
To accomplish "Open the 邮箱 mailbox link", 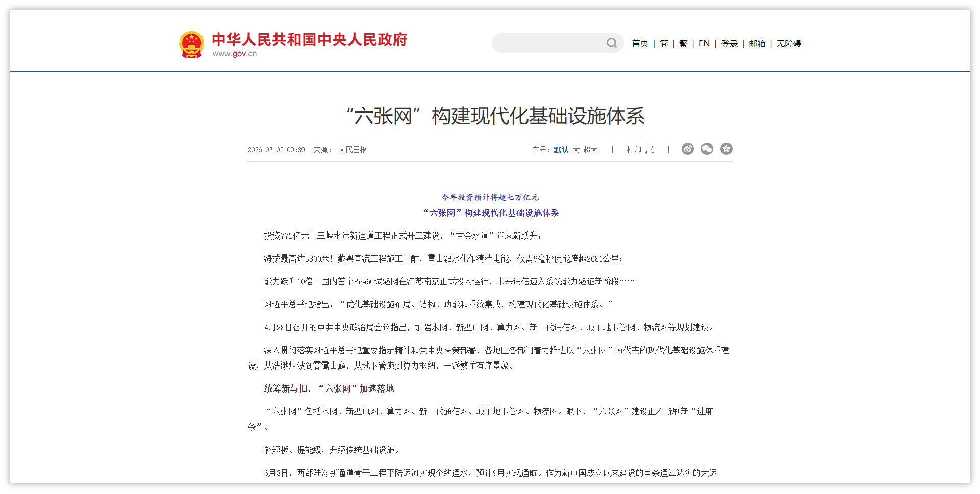I will pyautogui.click(x=757, y=44).
